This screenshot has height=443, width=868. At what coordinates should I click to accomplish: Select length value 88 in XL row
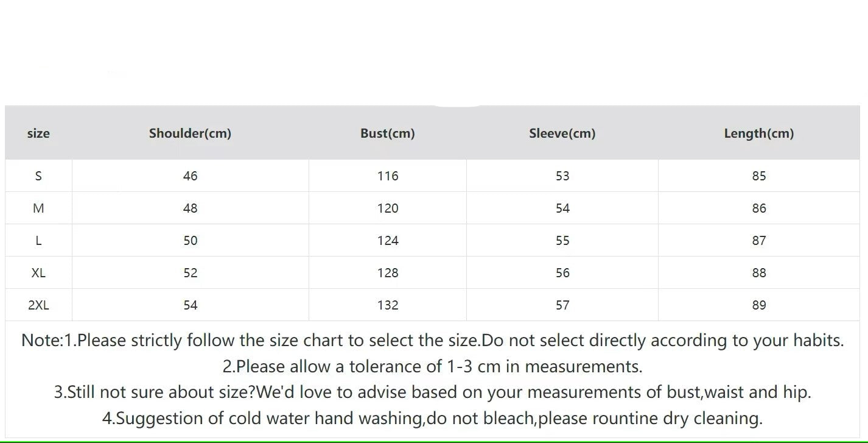coord(758,273)
